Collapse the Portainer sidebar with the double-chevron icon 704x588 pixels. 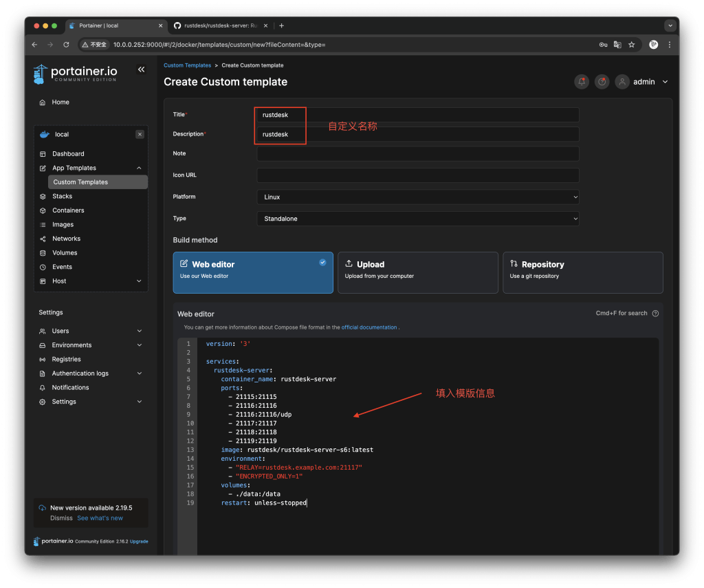[x=141, y=69]
